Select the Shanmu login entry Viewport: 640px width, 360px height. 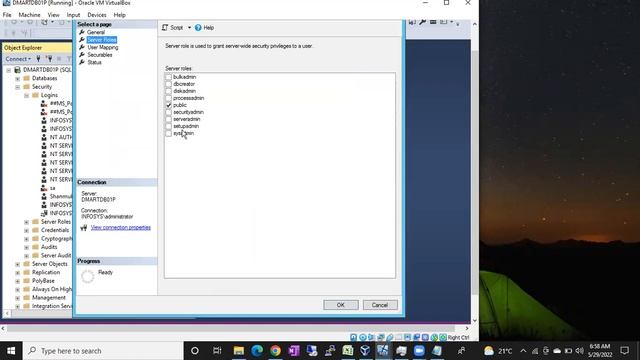coord(60,196)
